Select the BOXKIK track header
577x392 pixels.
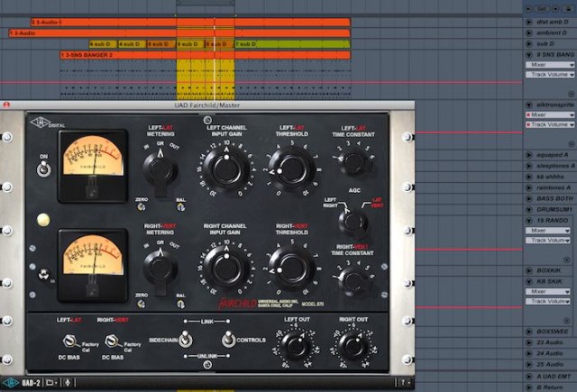coord(552,270)
